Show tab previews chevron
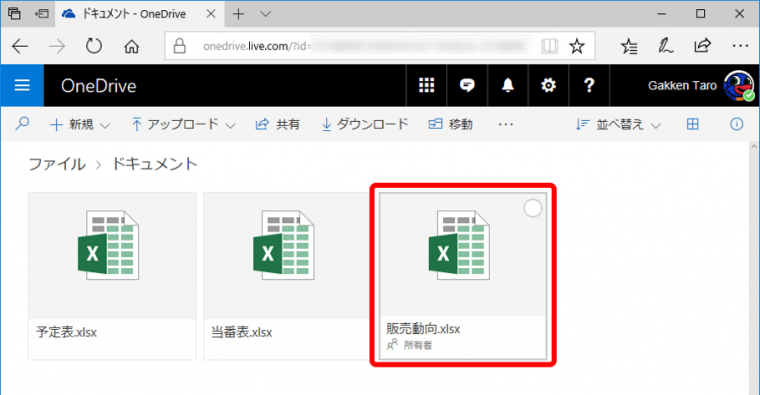The image size is (760, 395). (265, 14)
